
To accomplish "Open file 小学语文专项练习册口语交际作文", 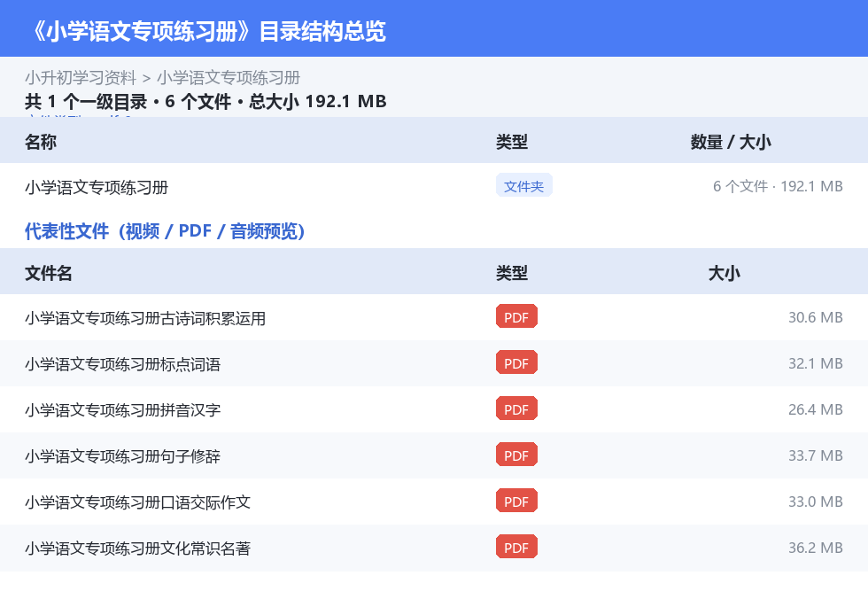I will (138, 502).
